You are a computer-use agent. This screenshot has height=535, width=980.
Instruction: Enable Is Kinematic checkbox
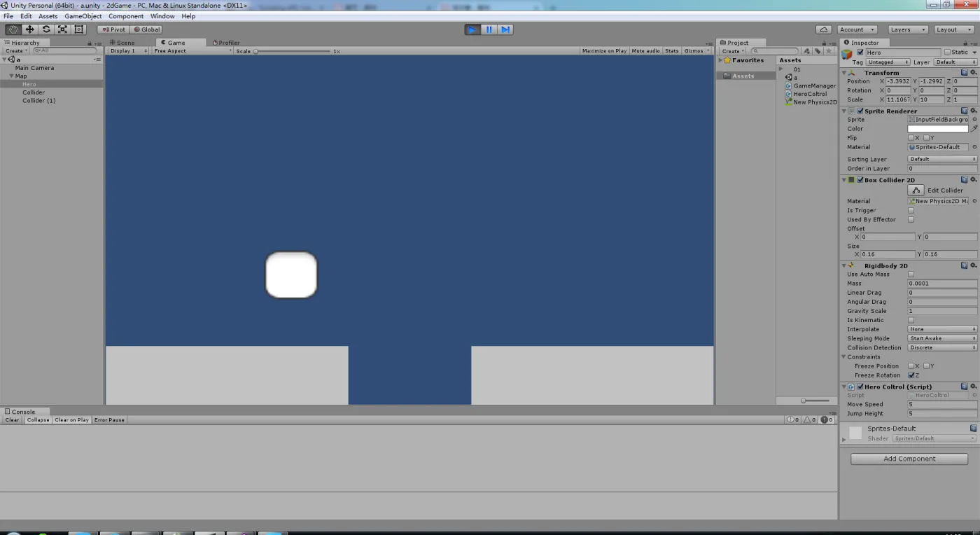click(x=911, y=320)
